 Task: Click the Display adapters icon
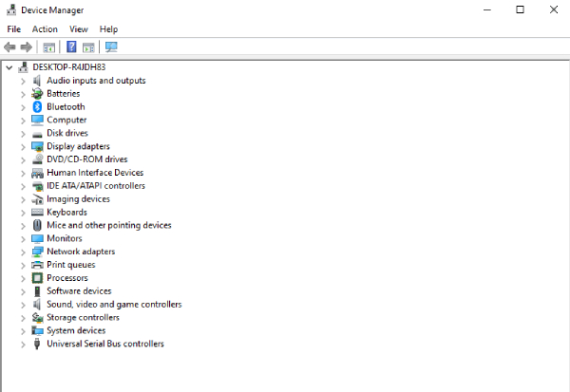[x=37, y=146]
